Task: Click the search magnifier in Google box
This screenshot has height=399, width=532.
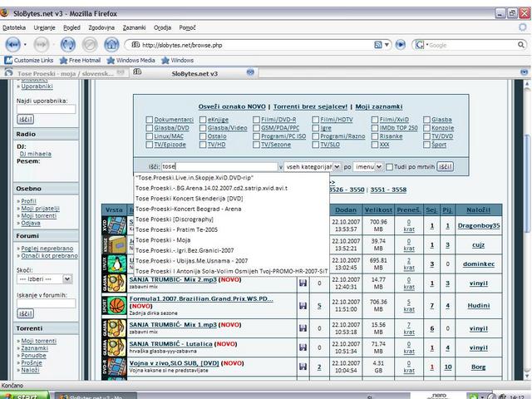Action: [521, 45]
